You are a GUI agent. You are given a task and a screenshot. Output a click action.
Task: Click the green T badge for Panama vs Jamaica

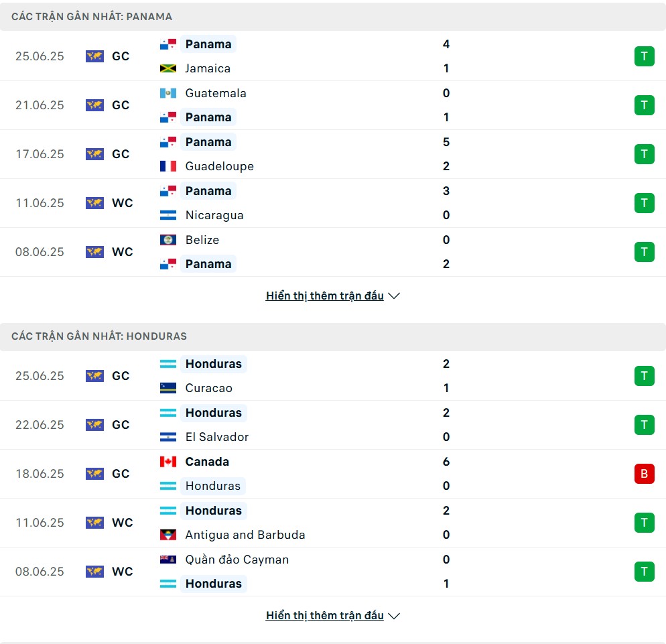(x=644, y=56)
